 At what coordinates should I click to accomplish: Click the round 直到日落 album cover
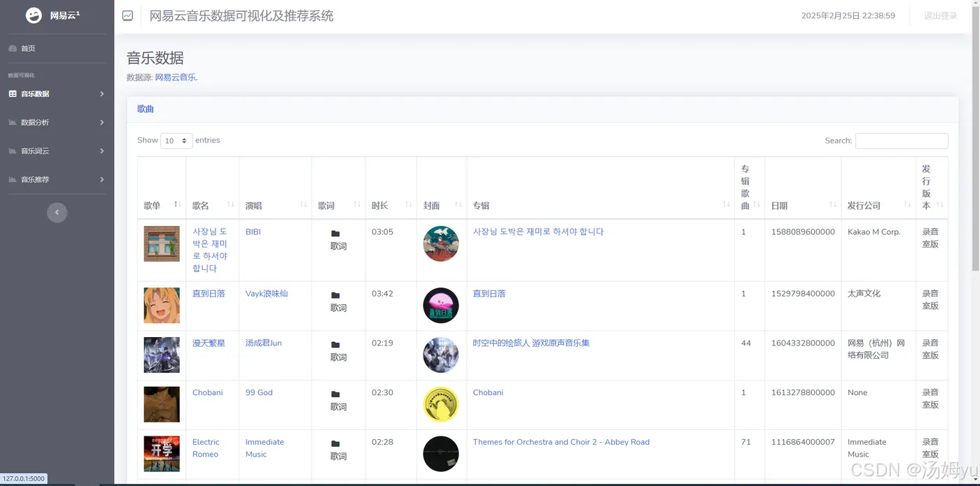click(441, 306)
